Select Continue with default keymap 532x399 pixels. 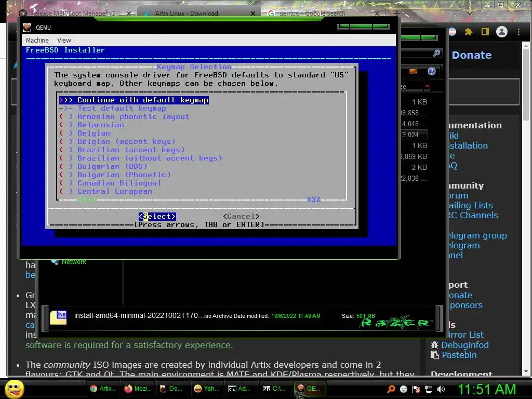(134, 100)
